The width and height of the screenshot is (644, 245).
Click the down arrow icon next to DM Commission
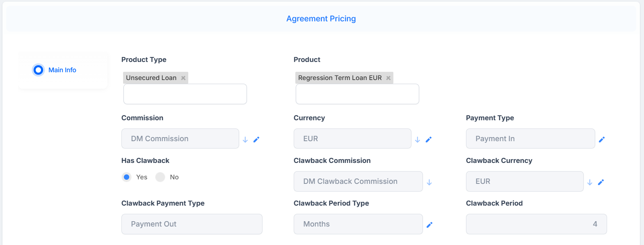click(x=245, y=140)
